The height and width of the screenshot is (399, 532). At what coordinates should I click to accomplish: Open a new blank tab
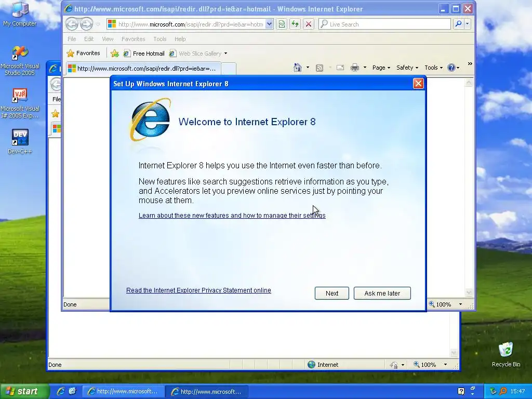(229, 69)
